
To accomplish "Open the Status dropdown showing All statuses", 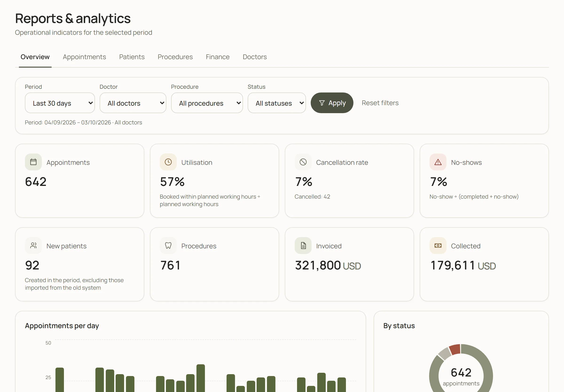I will tap(277, 103).
